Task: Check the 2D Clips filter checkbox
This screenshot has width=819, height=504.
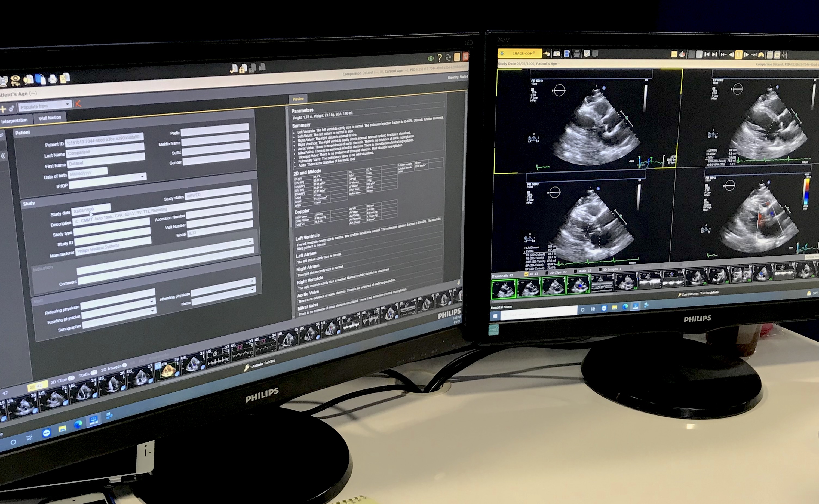Action: (547, 273)
